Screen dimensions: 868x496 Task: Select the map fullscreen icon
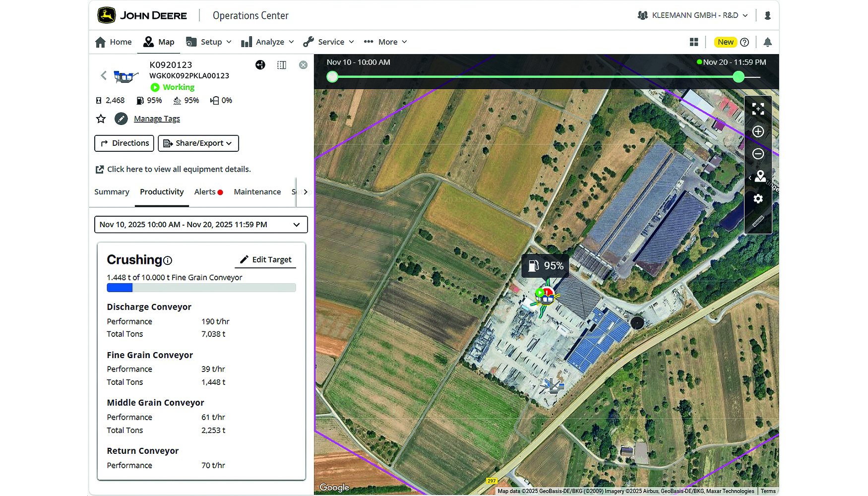pyautogui.click(x=758, y=109)
